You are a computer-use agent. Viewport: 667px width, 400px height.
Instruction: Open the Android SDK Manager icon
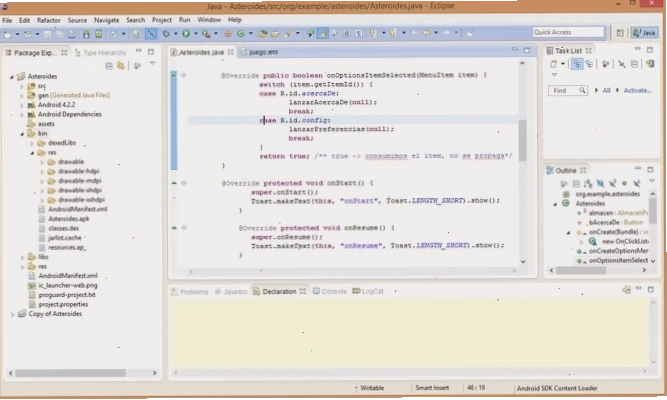86,34
